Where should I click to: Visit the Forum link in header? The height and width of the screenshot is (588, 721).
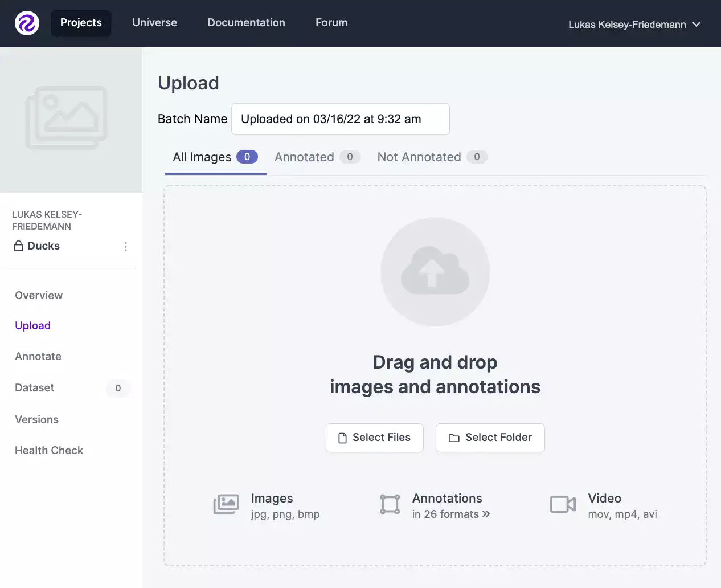pos(331,23)
